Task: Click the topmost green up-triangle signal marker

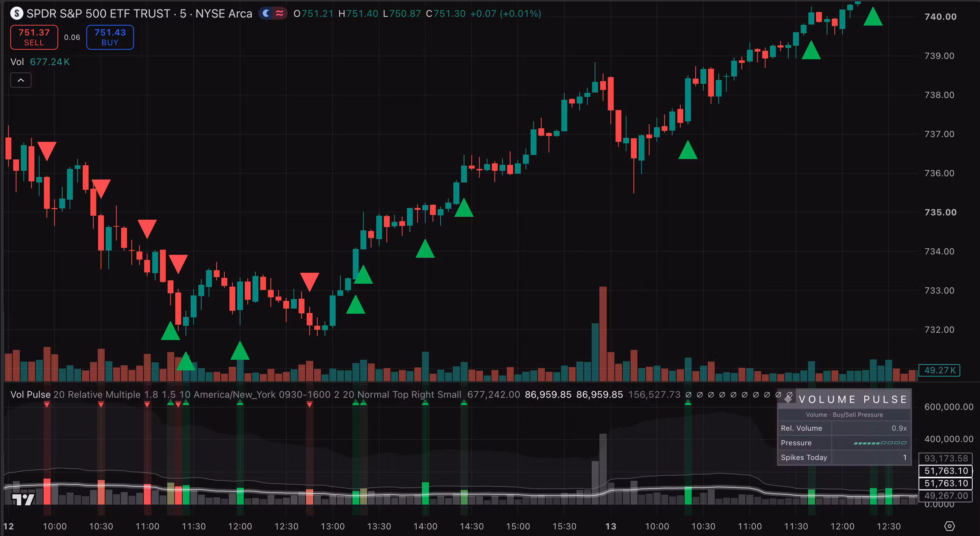Action: (x=873, y=16)
